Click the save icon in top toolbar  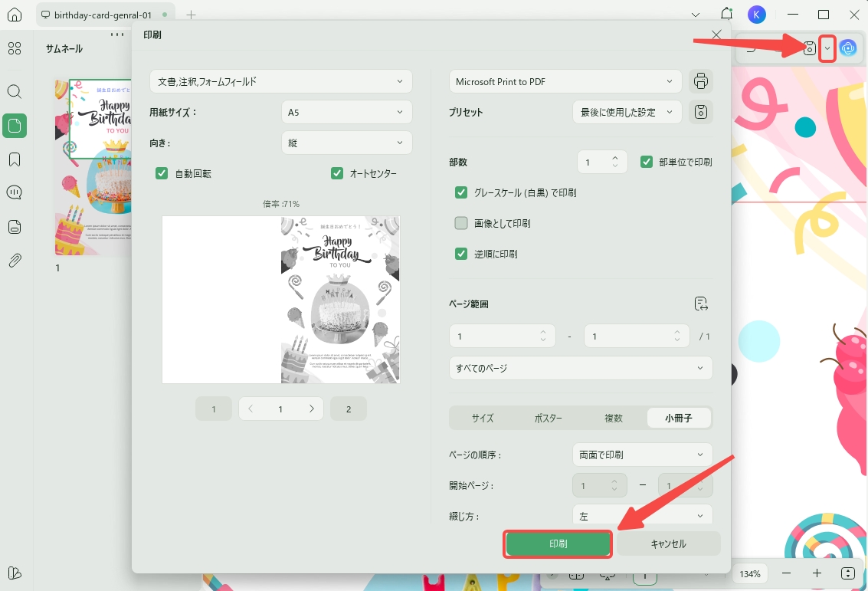tap(809, 49)
